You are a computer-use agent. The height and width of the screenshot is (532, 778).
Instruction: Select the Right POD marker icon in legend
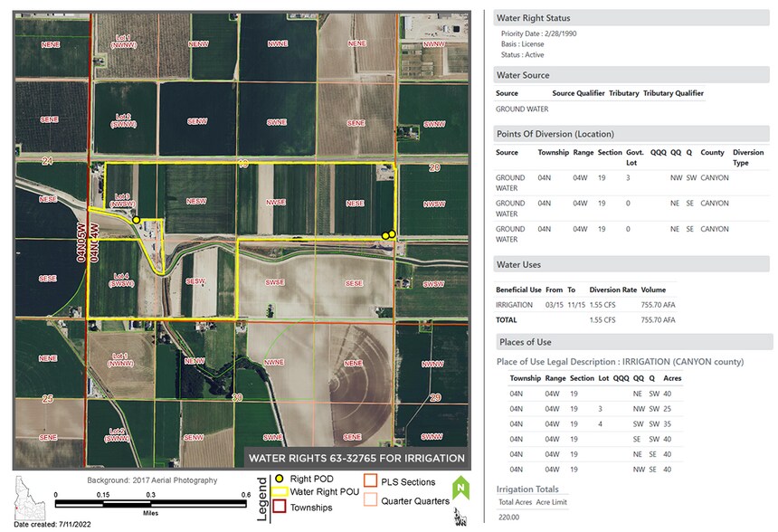279,479
